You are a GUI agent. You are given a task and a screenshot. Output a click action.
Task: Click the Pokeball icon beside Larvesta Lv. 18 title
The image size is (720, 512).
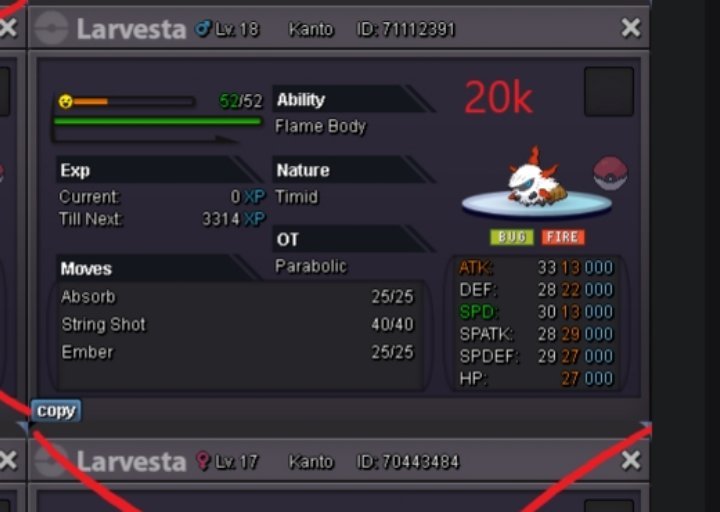coord(51,28)
